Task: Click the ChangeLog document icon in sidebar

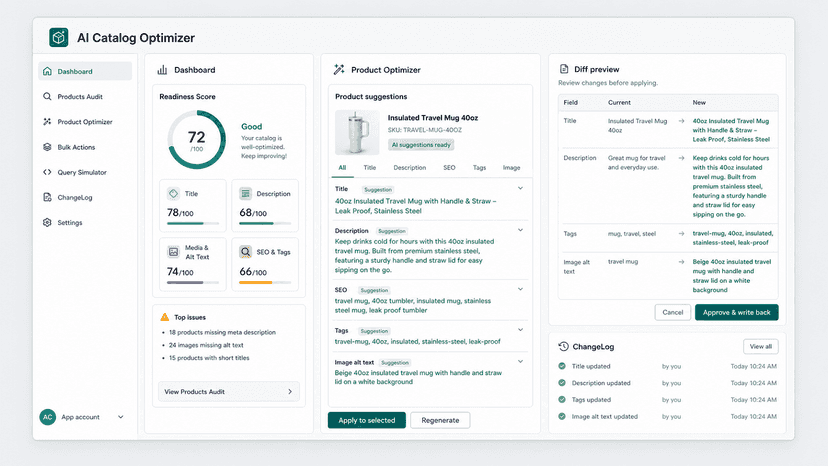Action: click(x=47, y=197)
